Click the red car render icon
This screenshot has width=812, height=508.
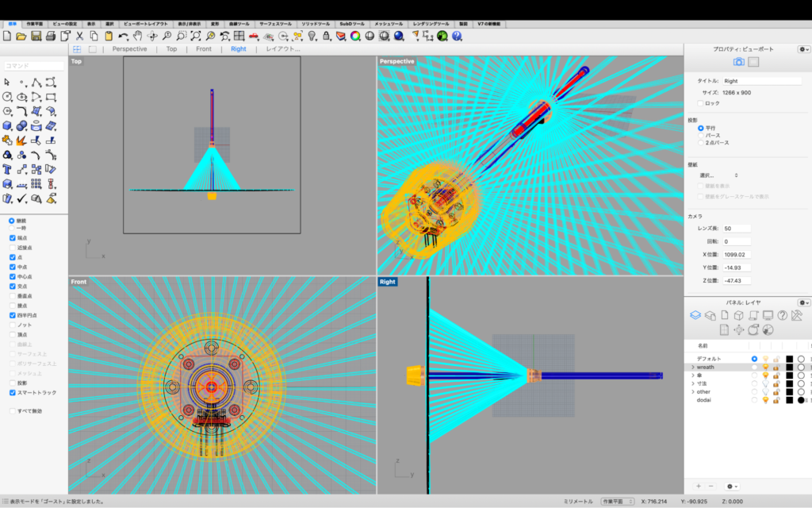254,36
